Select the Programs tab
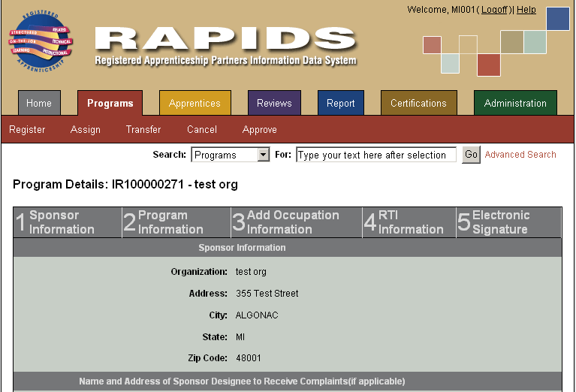Screen dimensions: 576x392 (110, 103)
